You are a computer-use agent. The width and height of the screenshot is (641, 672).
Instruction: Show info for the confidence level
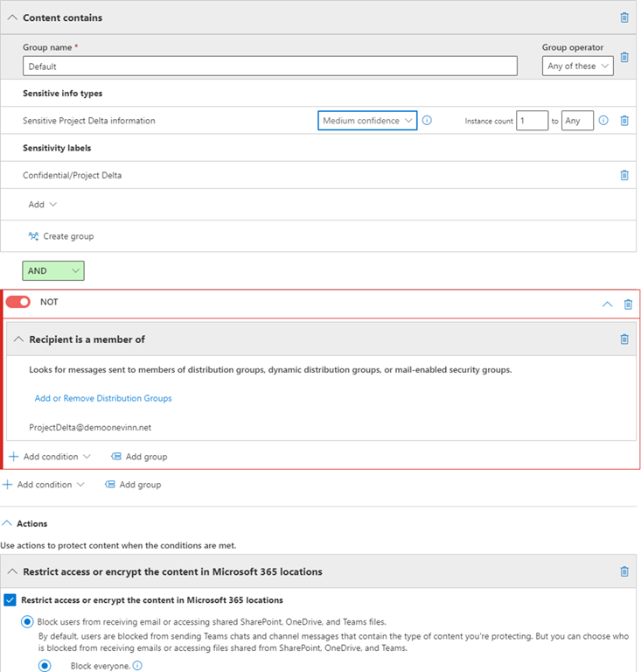coord(427,121)
